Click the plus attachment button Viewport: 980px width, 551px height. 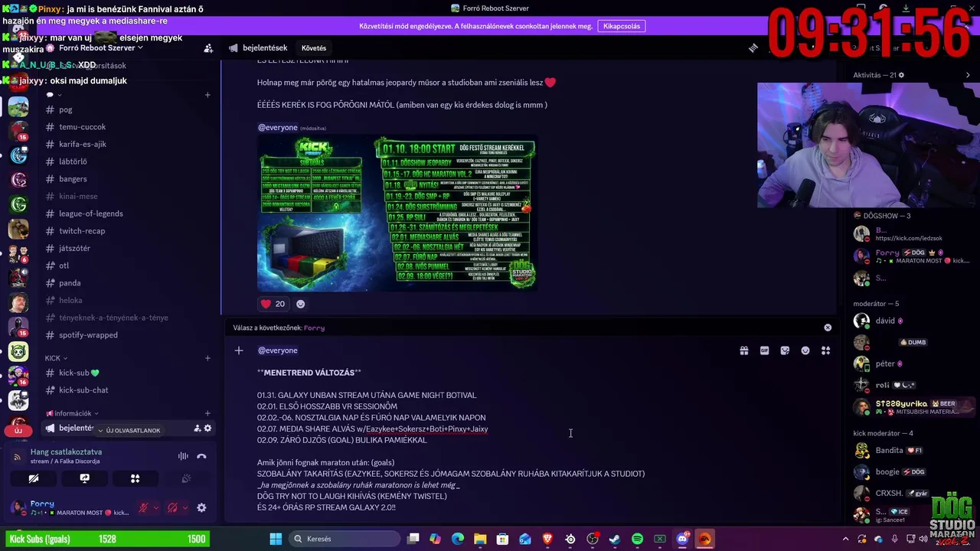coord(239,350)
